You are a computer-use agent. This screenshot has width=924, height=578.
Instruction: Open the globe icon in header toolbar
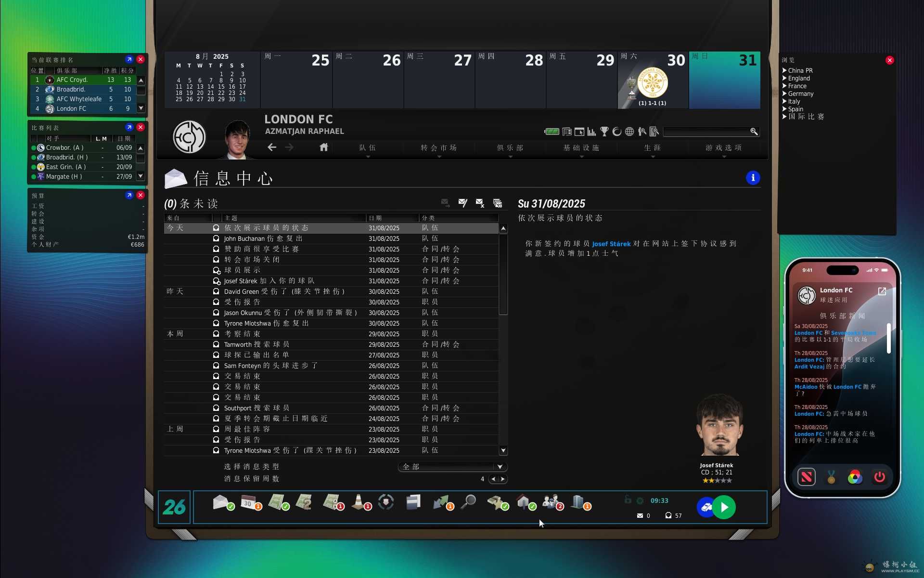point(629,131)
